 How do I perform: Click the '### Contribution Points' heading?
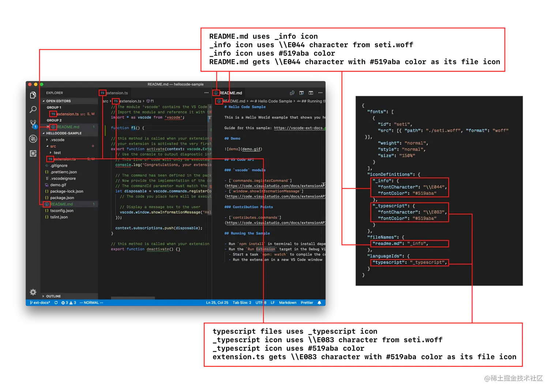tap(248, 207)
